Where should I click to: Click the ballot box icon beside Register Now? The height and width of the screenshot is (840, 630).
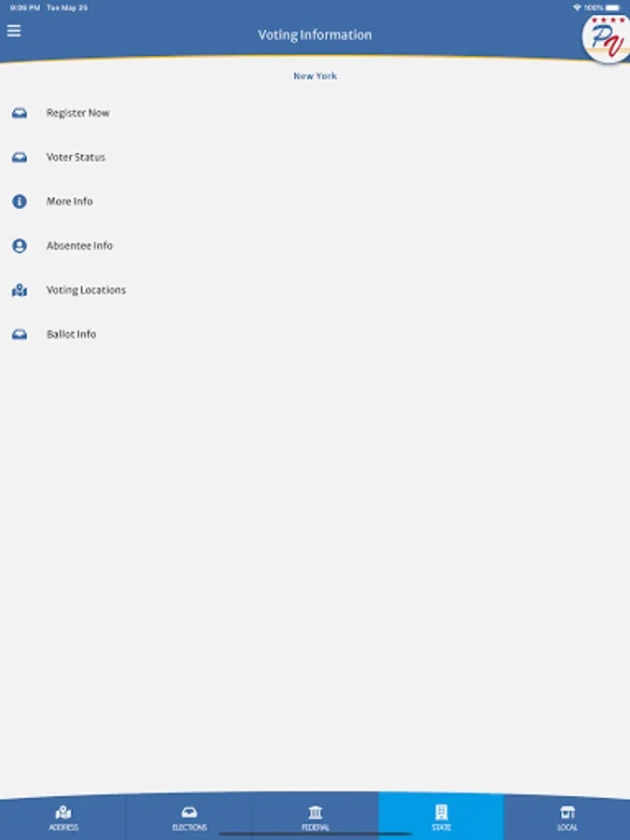coord(20,113)
